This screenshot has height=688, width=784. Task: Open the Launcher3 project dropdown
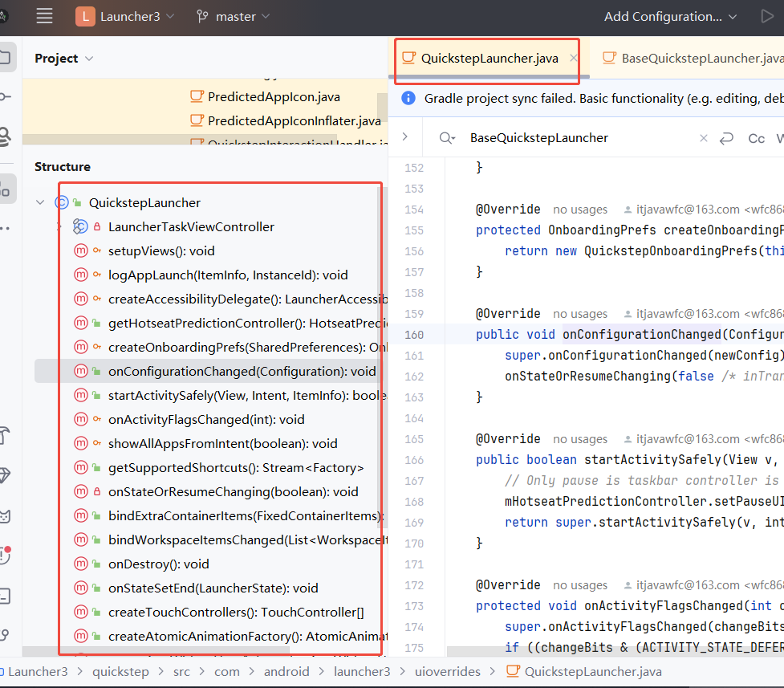click(125, 17)
